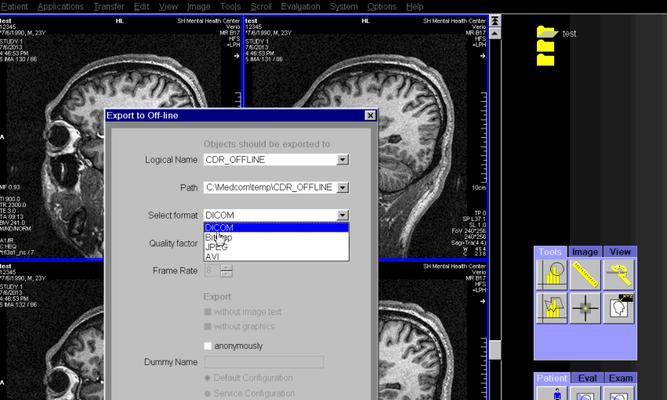This screenshot has height=400, width=667.
Task: Click the C:\Medcom\temp path field
Action: tap(271, 187)
